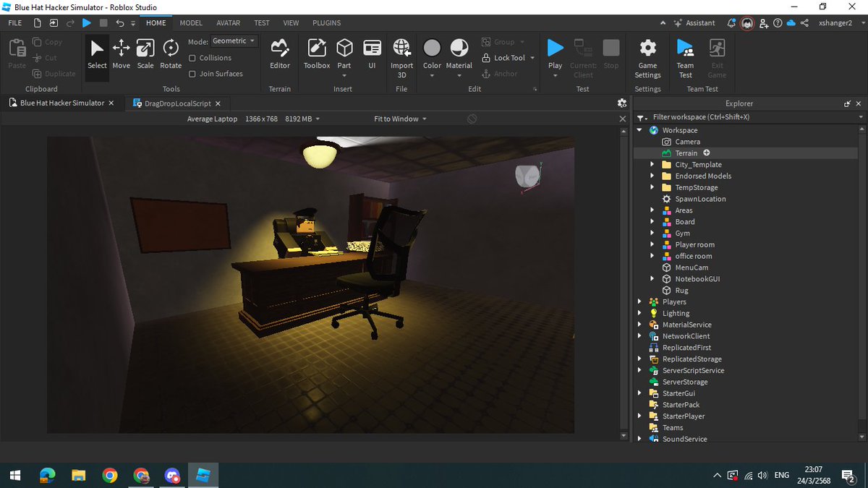
Task: Open the UI insert tool
Action: pos(372,54)
